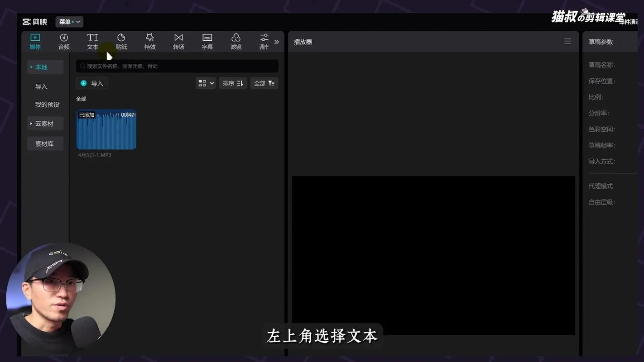Image resolution: width=644 pixels, height=362 pixels.
Task: Open the 菜单 menu at top left
Action: [x=69, y=21]
